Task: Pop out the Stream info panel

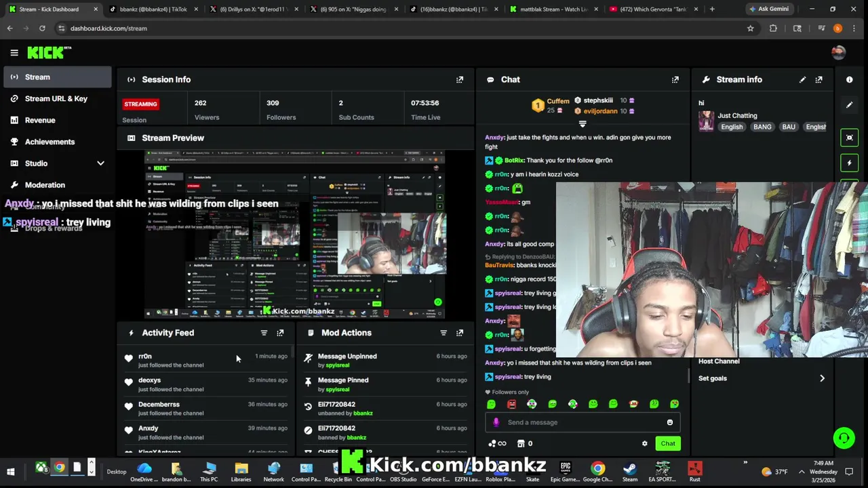Action: [x=819, y=79]
